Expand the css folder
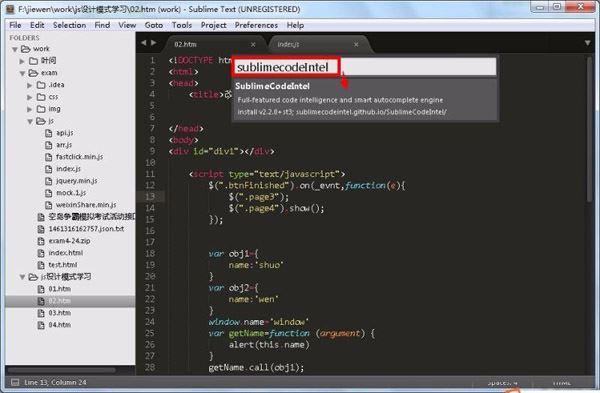 coord(29,97)
